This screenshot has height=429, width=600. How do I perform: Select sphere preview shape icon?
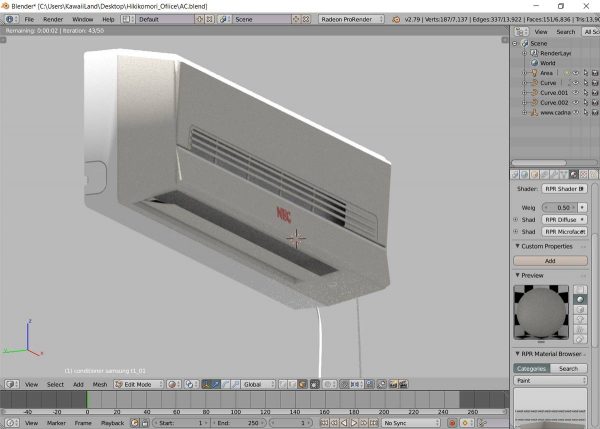tap(581, 298)
